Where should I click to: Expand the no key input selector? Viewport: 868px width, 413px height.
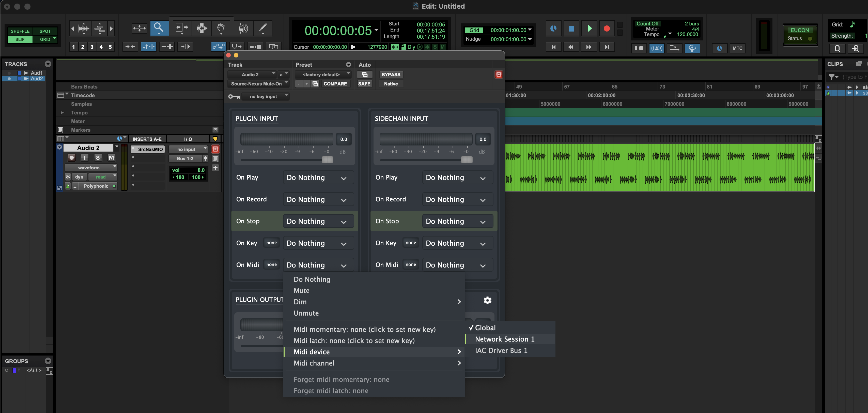point(265,96)
